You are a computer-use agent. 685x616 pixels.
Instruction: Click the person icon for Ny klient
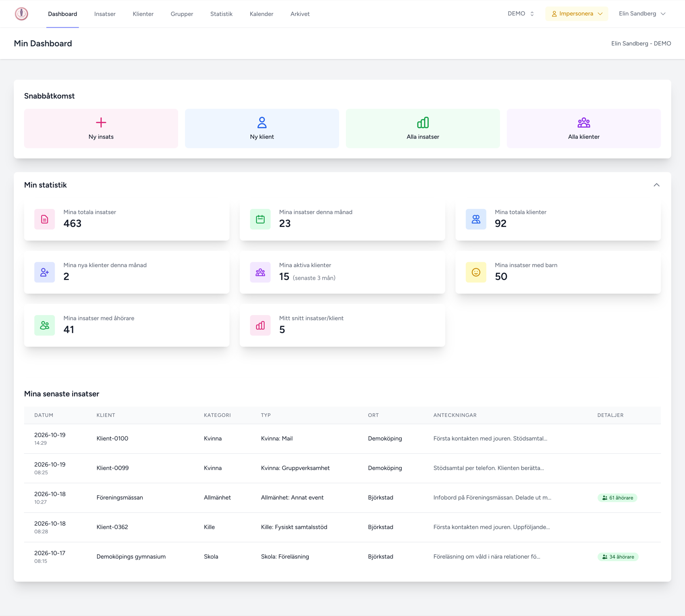click(x=262, y=122)
